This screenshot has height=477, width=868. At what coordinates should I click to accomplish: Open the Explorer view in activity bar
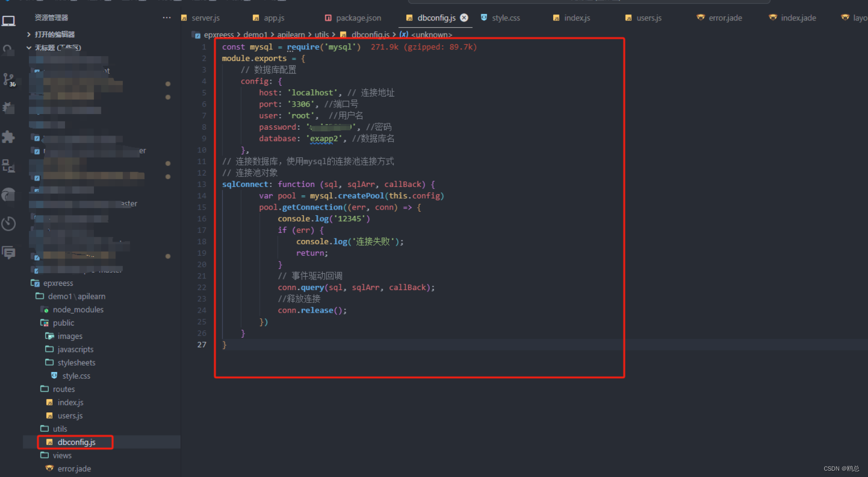click(8, 21)
